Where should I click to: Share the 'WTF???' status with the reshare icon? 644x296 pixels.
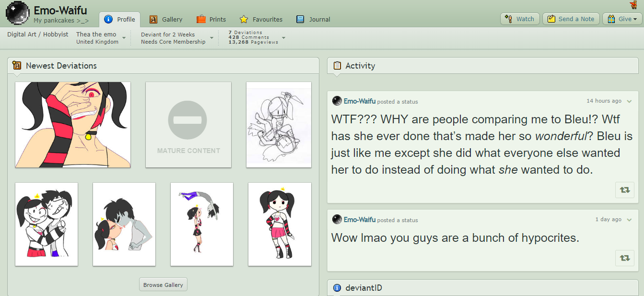pyautogui.click(x=624, y=189)
